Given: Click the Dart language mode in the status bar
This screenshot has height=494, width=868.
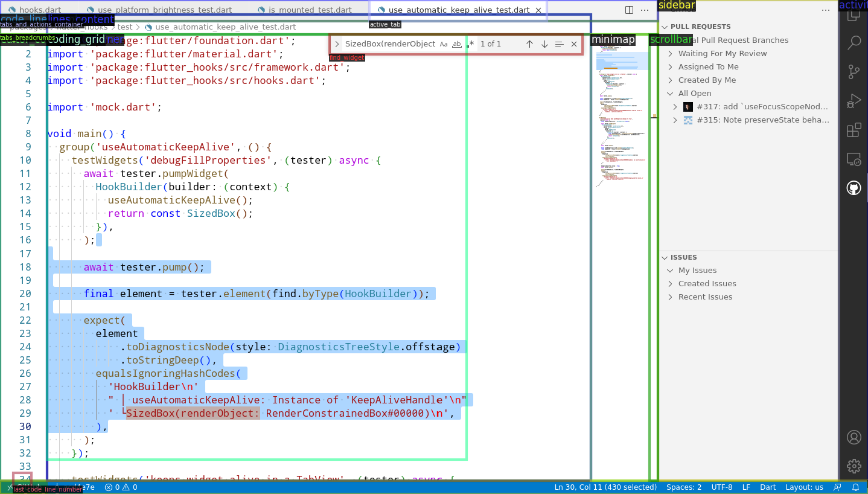Looking at the screenshot, I should 768,487.
